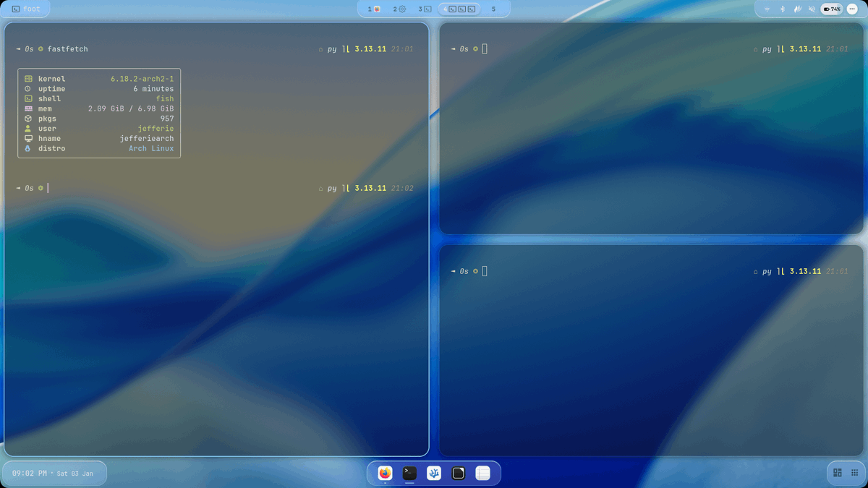Click the shell value fish
Image resolution: width=868 pixels, height=488 pixels.
pyautogui.click(x=165, y=99)
